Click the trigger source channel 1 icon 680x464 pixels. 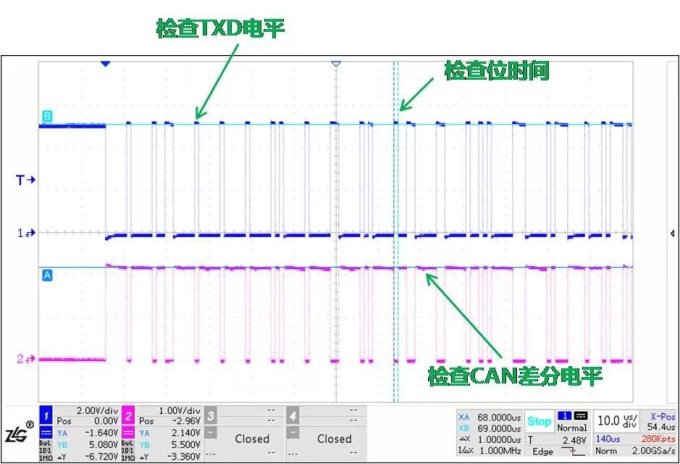click(564, 416)
